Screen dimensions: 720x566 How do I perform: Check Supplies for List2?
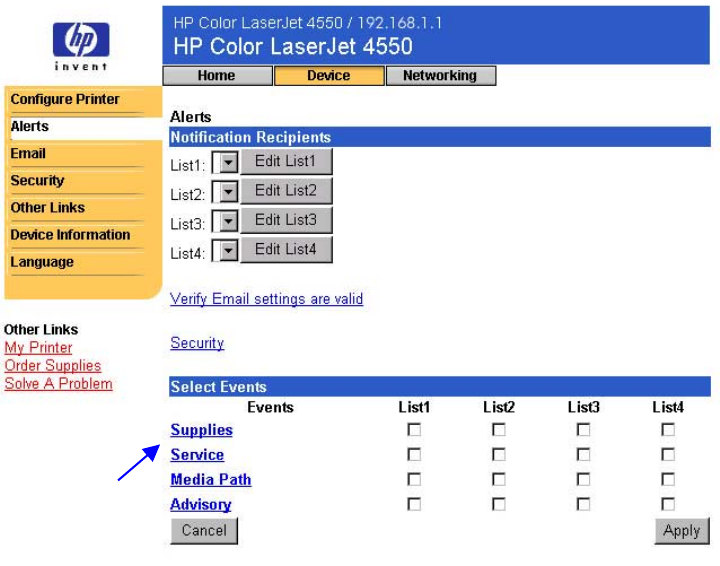(x=499, y=430)
